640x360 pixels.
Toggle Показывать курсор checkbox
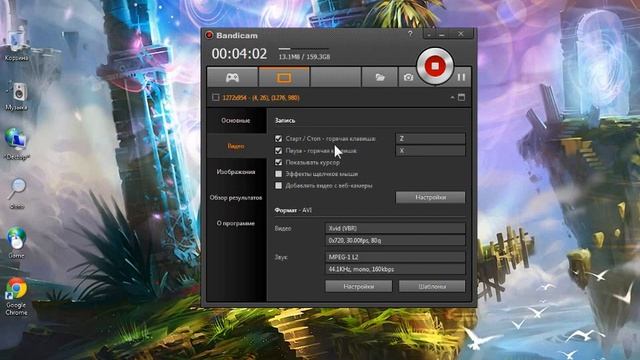[278, 162]
